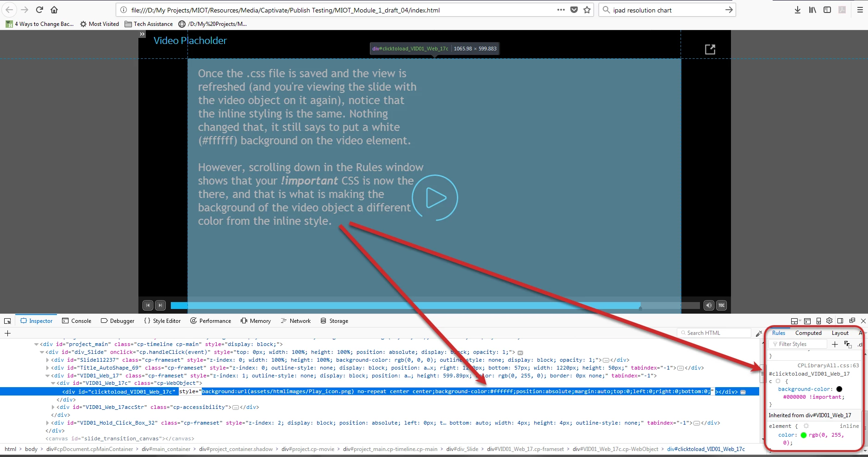868x457 pixels.
Task: Click the large play button on the video
Action: click(x=435, y=198)
